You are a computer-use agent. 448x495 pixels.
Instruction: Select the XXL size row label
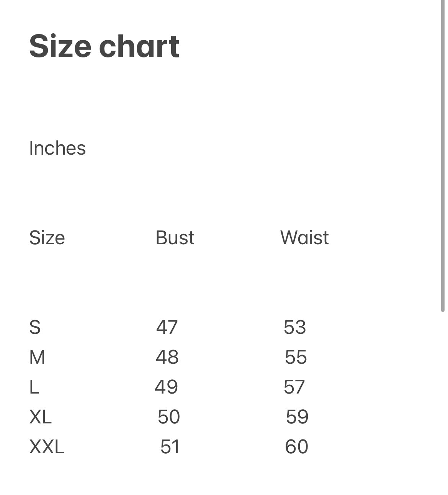click(x=47, y=447)
